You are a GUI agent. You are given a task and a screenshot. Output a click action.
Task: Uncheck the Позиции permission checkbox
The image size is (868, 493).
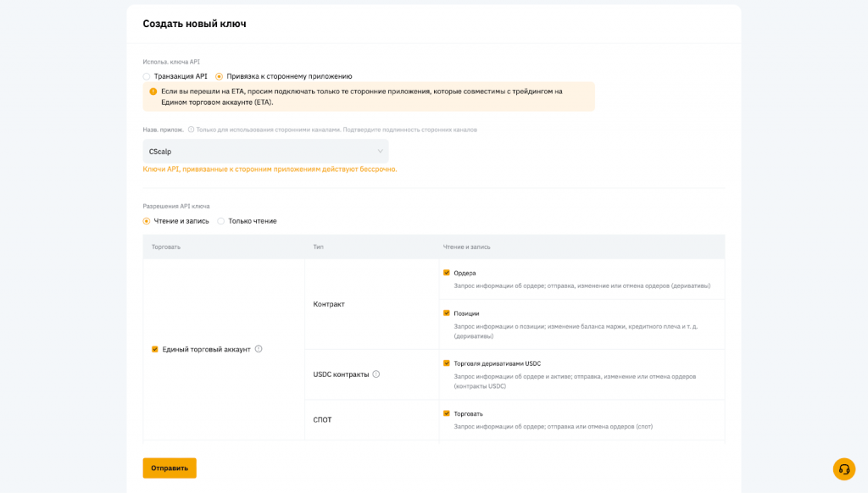point(447,313)
